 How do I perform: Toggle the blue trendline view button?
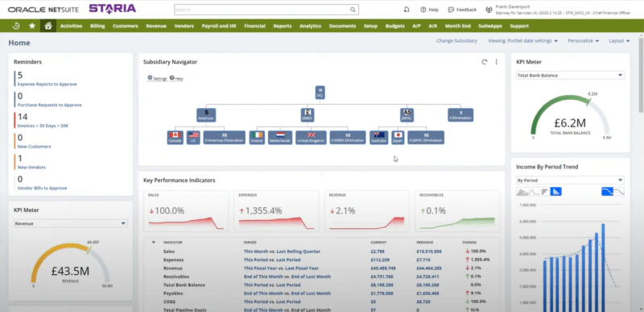(x=607, y=192)
